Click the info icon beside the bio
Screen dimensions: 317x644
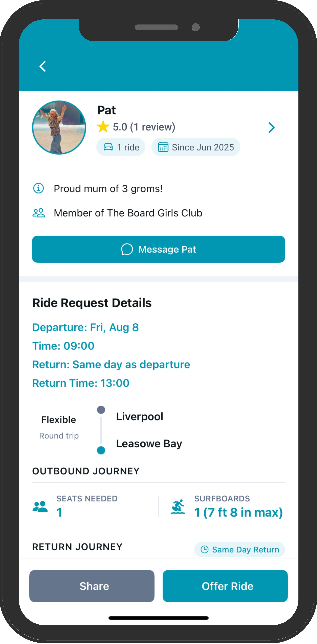(39, 188)
